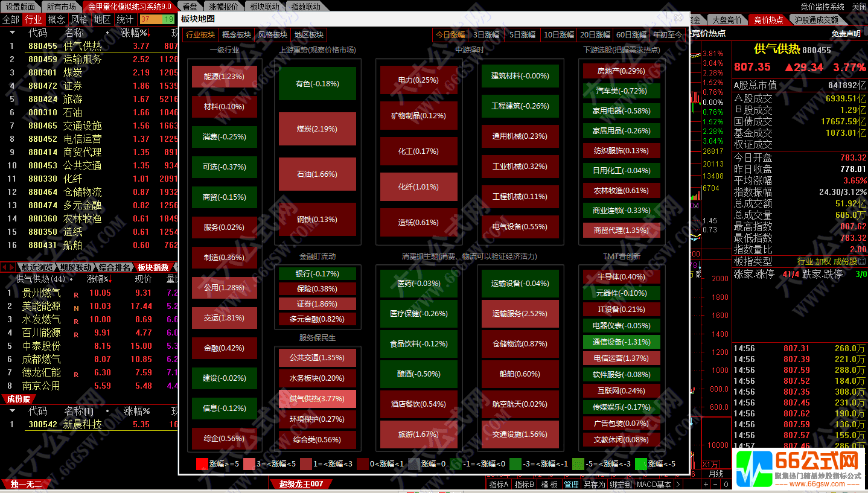Switch to 设置版面 tab

tap(21, 7)
